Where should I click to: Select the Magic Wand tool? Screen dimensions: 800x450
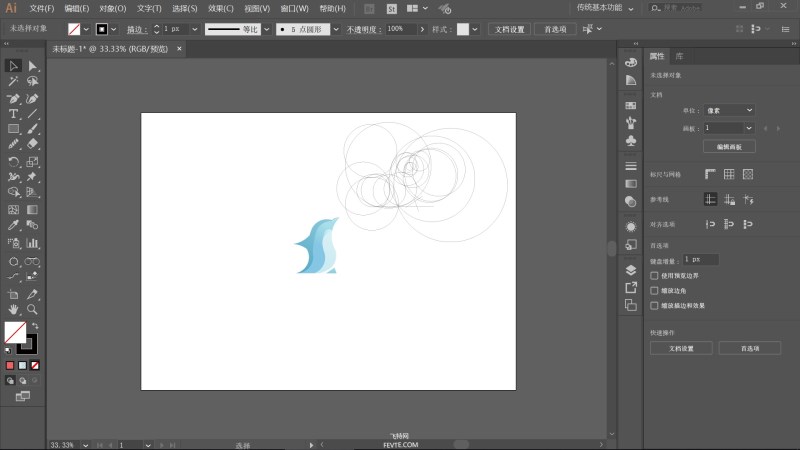click(x=13, y=81)
